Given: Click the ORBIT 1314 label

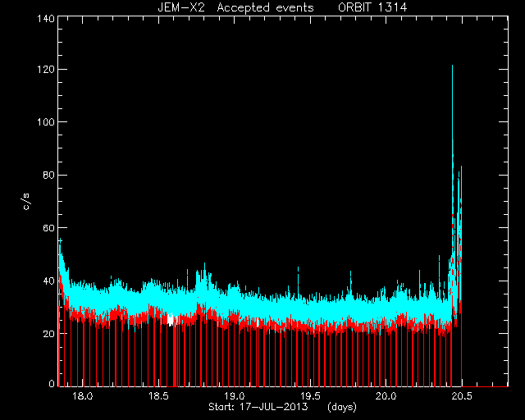Looking at the screenshot, I should [x=372, y=7].
